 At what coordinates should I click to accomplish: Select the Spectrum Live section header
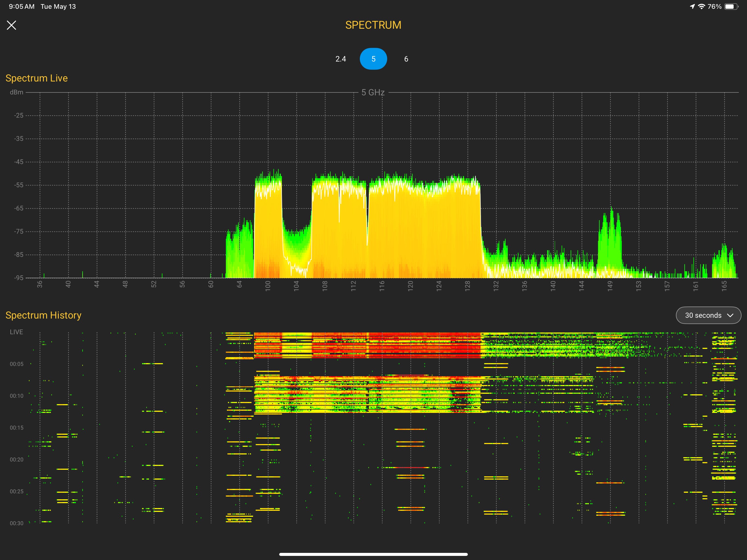[36, 78]
